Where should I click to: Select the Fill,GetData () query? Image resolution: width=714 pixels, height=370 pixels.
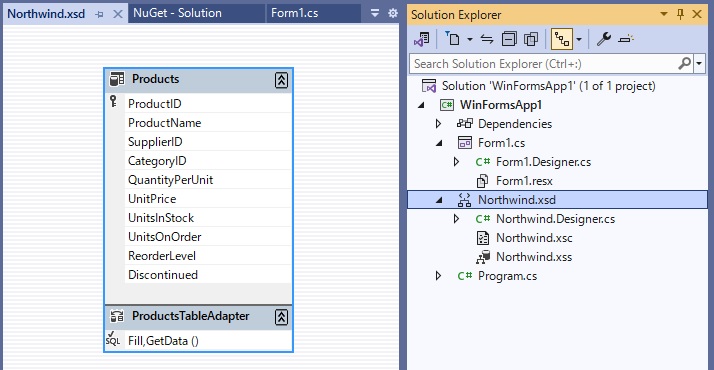click(163, 341)
